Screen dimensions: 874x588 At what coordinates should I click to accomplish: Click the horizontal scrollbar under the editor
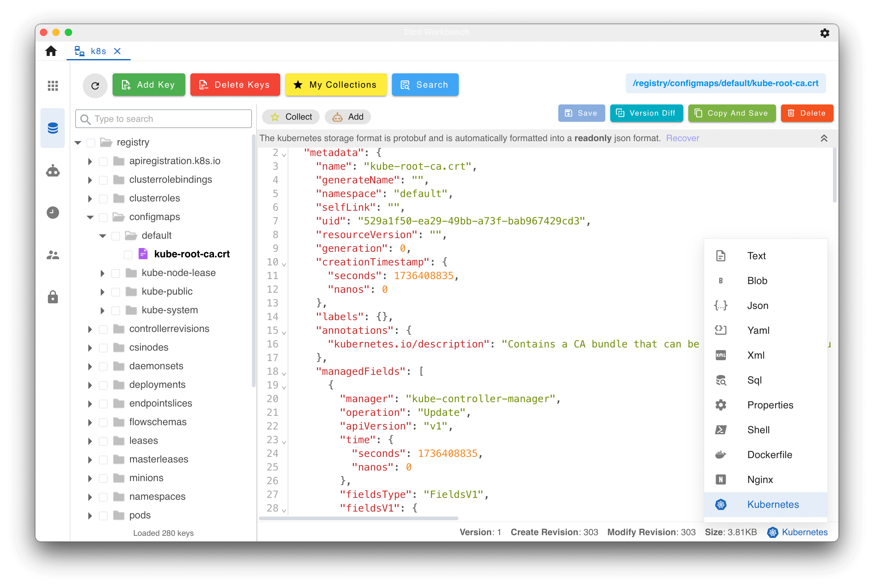click(x=358, y=518)
